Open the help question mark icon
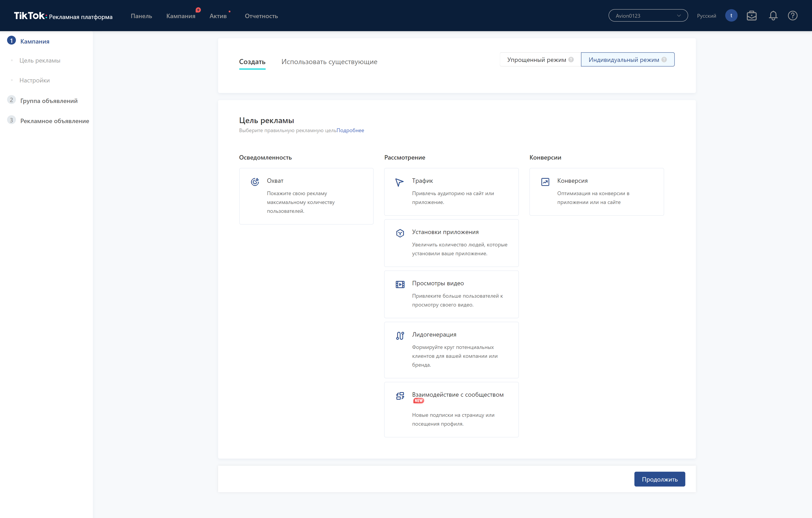Viewport: 812px width, 518px height. (792, 16)
